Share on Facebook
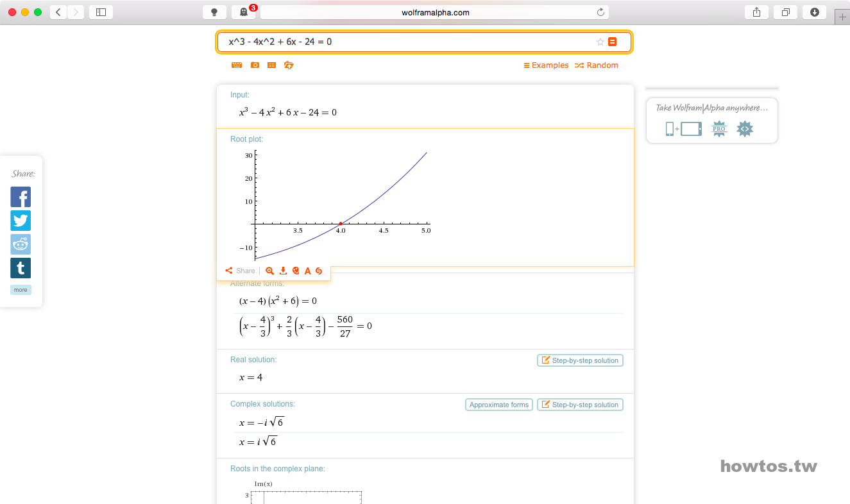This screenshot has width=850, height=504. point(21,197)
